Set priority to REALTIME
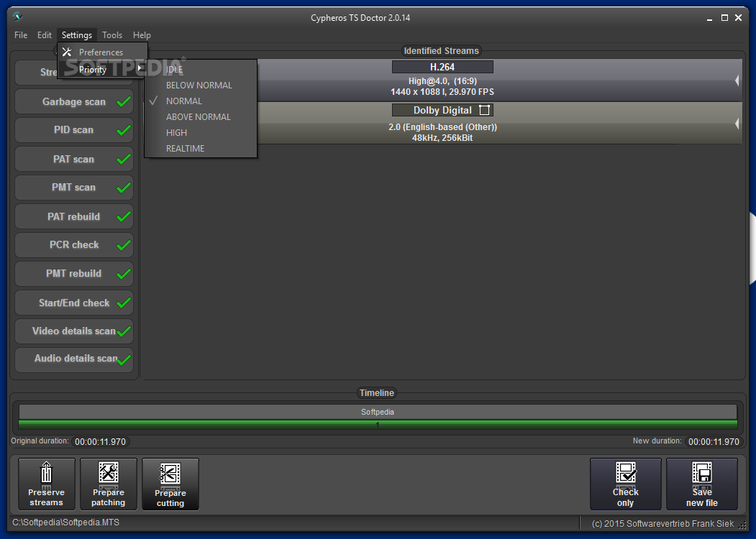 click(201, 148)
